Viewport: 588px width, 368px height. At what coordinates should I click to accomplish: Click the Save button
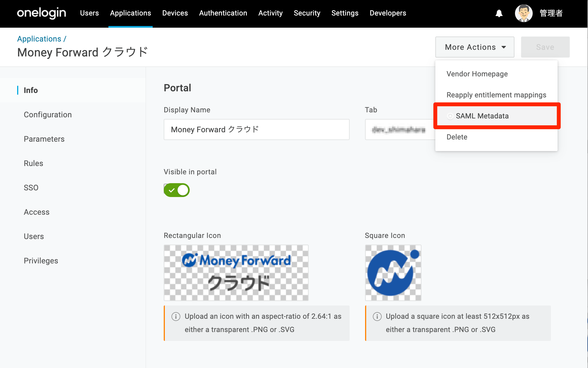pyautogui.click(x=545, y=47)
